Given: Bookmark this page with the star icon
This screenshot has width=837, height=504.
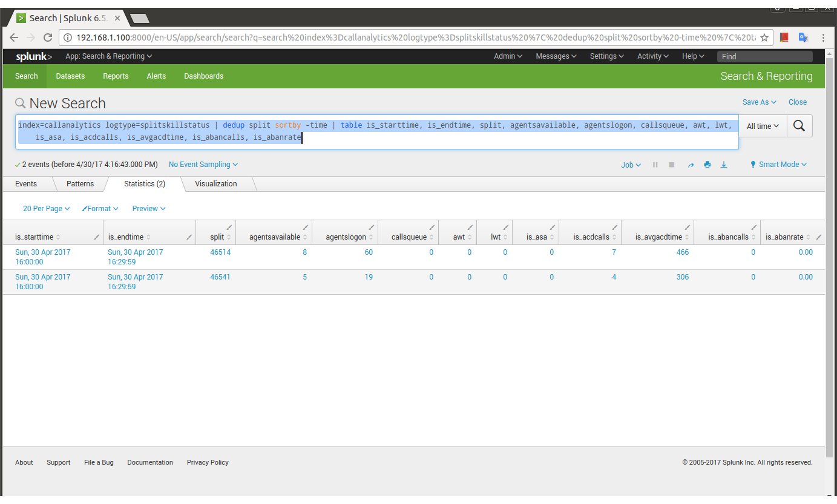Looking at the screenshot, I should coord(764,38).
